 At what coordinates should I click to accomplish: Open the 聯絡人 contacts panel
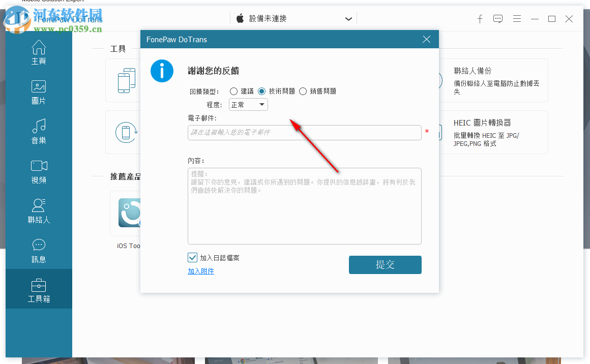(39, 209)
